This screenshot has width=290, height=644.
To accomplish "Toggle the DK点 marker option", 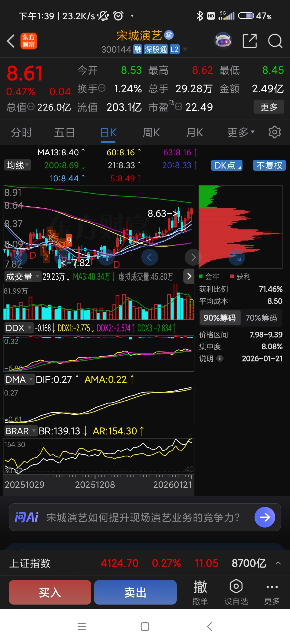I will (227, 165).
